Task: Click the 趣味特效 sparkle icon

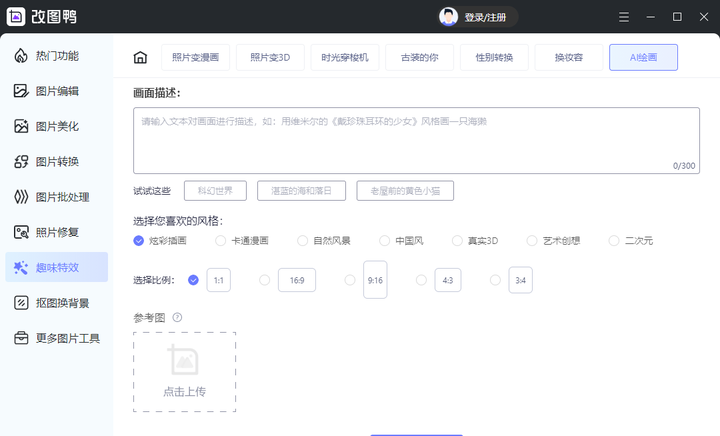Action: click(x=21, y=268)
